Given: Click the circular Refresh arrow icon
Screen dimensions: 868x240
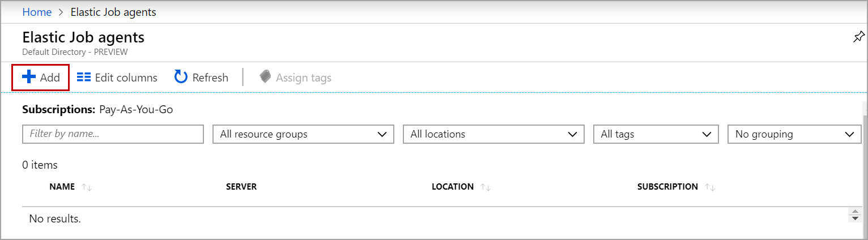Looking at the screenshot, I should coord(181,78).
